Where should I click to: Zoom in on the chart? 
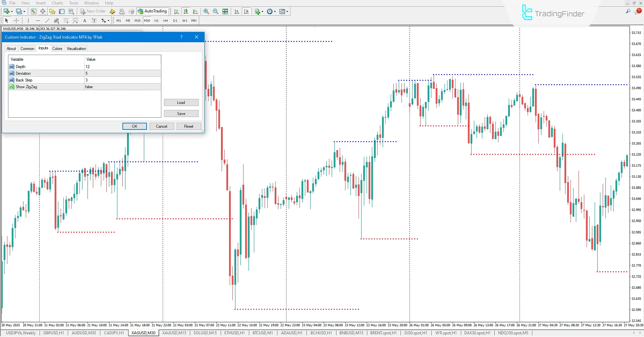pyautogui.click(x=206, y=11)
